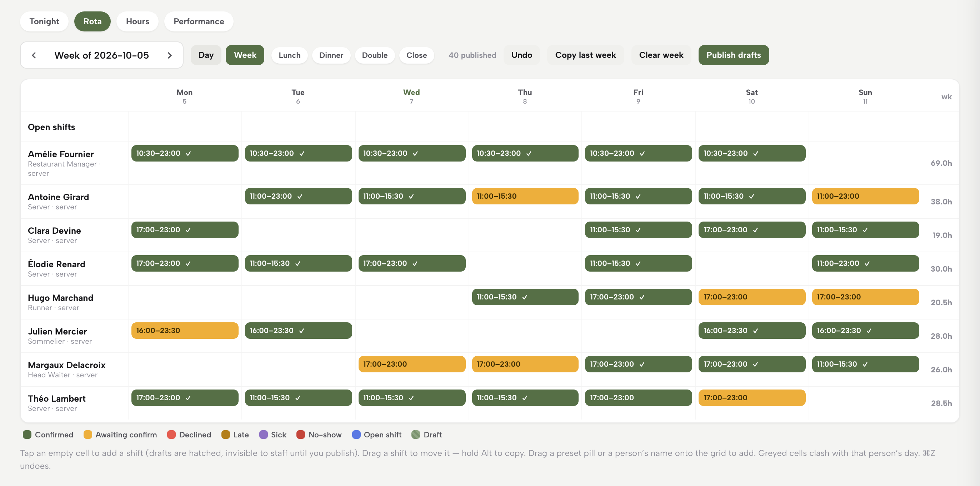Click the Week of 2026-10-05 label
980x486 pixels.
pos(101,55)
